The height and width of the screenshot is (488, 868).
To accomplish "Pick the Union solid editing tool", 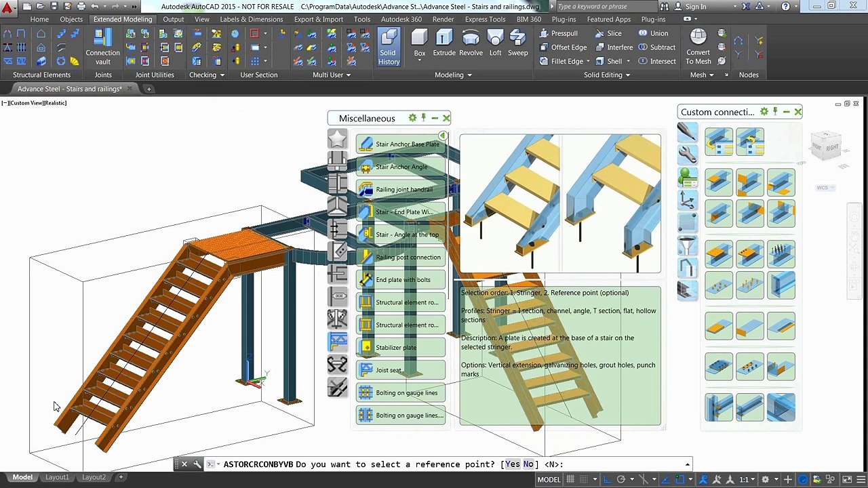I will pyautogui.click(x=653, y=33).
